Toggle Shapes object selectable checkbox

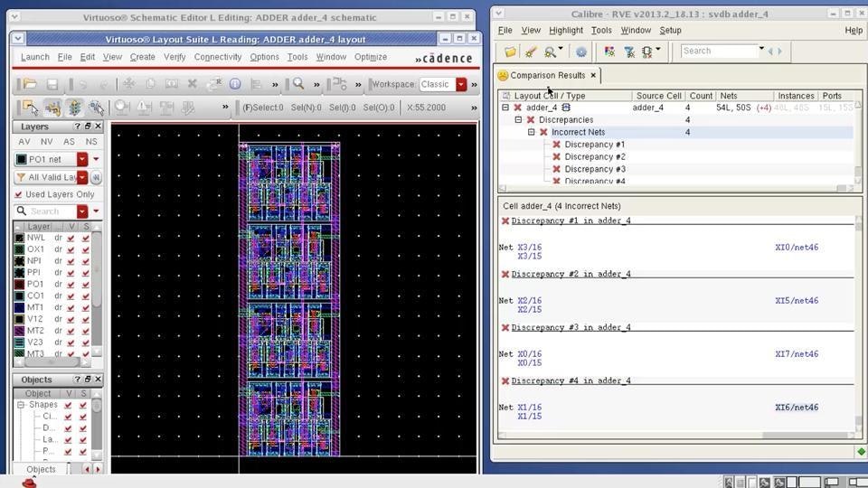tap(83, 405)
